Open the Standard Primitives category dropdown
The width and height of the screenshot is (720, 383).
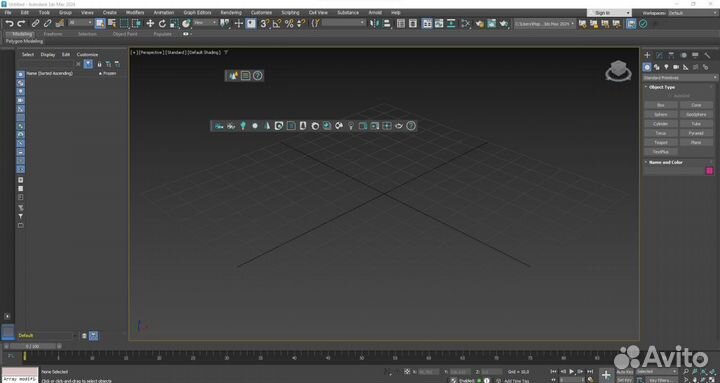[x=680, y=78]
